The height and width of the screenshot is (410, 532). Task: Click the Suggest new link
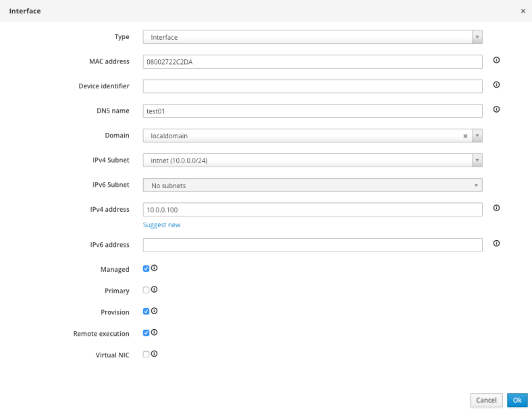tap(161, 225)
